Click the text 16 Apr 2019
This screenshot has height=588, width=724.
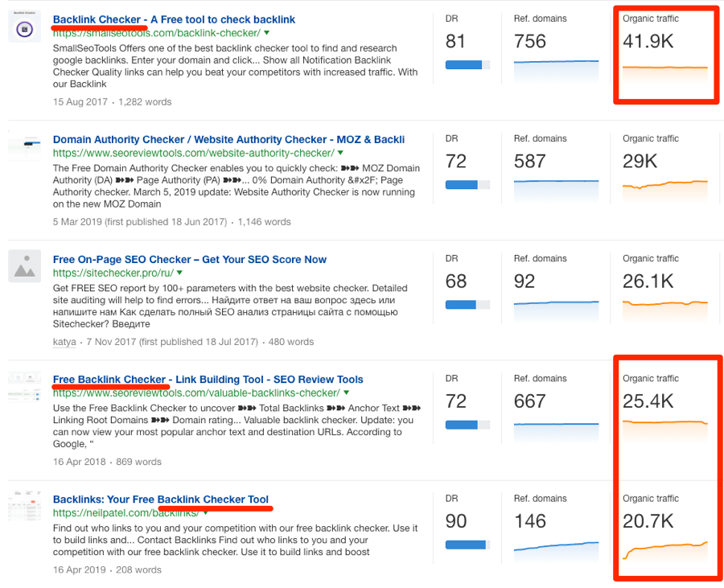[x=80, y=570]
